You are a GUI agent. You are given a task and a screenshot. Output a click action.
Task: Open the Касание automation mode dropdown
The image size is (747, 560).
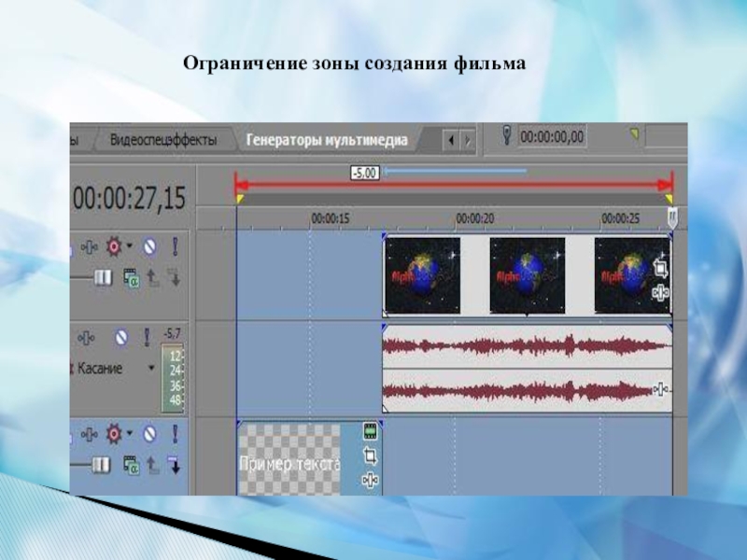click(151, 369)
